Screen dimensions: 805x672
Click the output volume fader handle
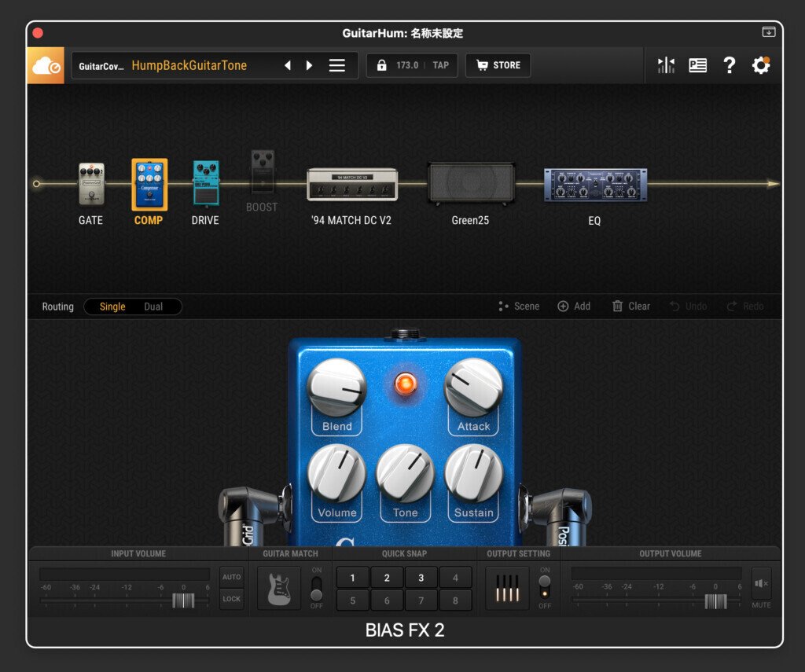[x=715, y=600]
